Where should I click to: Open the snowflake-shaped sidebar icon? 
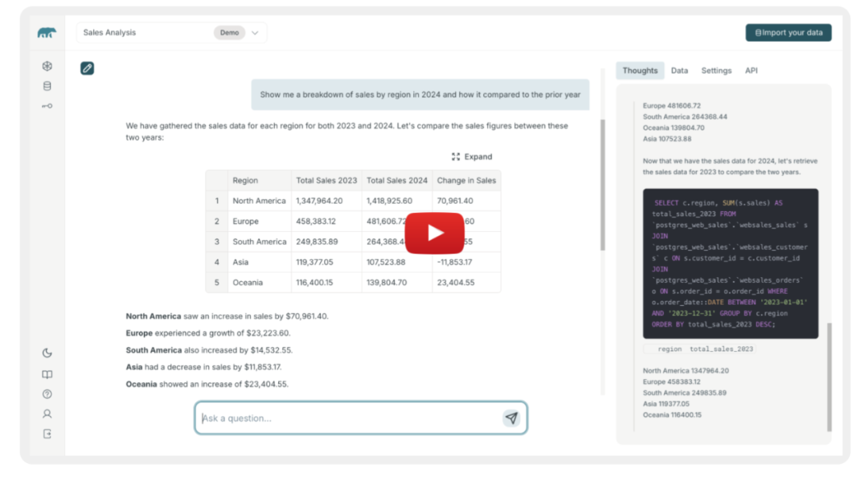click(47, 67)
